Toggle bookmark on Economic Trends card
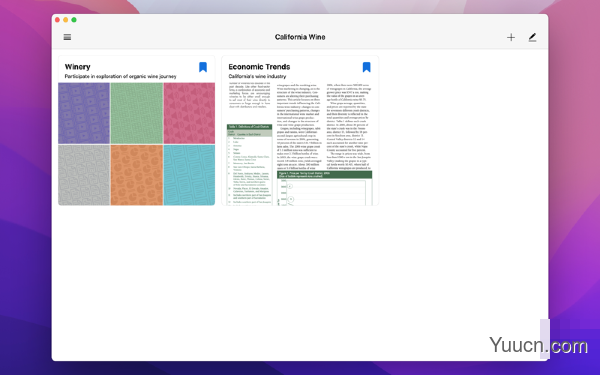This screenshot has width=600, height=375. coord(366,67)
